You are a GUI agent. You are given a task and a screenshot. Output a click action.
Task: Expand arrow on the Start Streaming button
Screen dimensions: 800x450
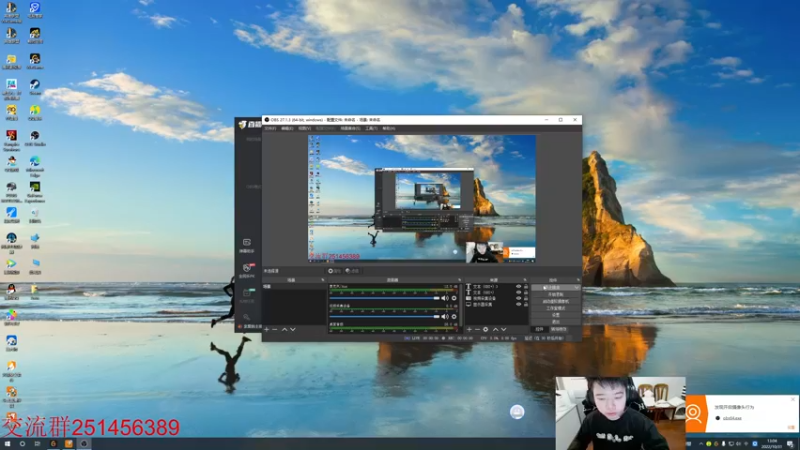[577, 288]
